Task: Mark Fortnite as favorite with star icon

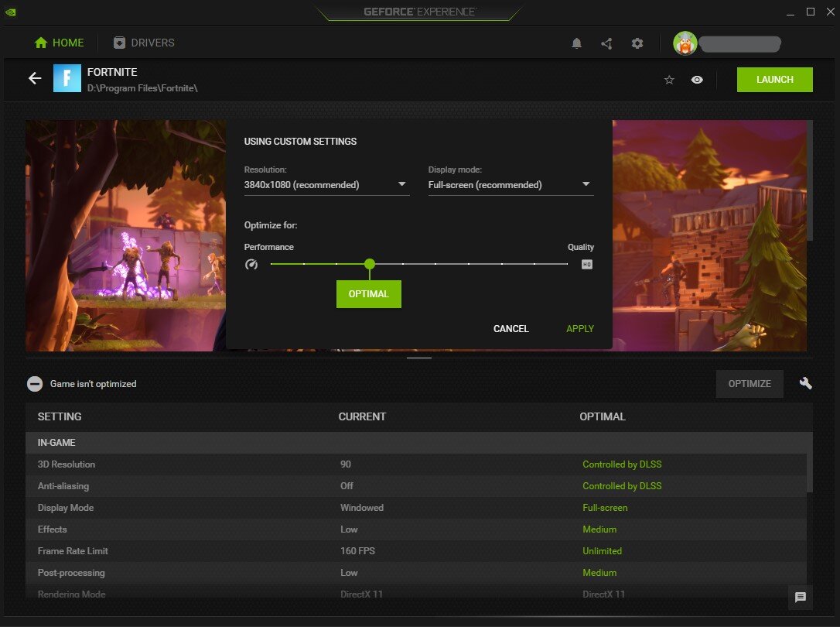Action: pos(669,80)
